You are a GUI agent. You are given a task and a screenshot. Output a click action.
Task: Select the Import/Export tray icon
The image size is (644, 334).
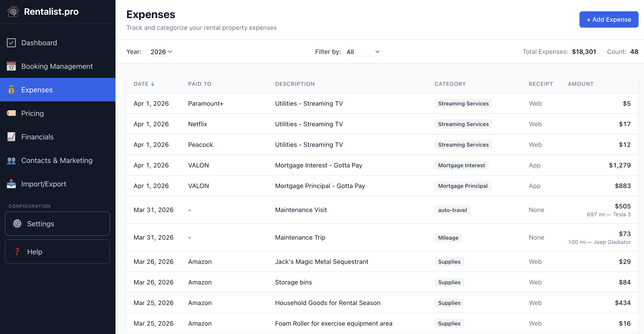pos(11,184)
